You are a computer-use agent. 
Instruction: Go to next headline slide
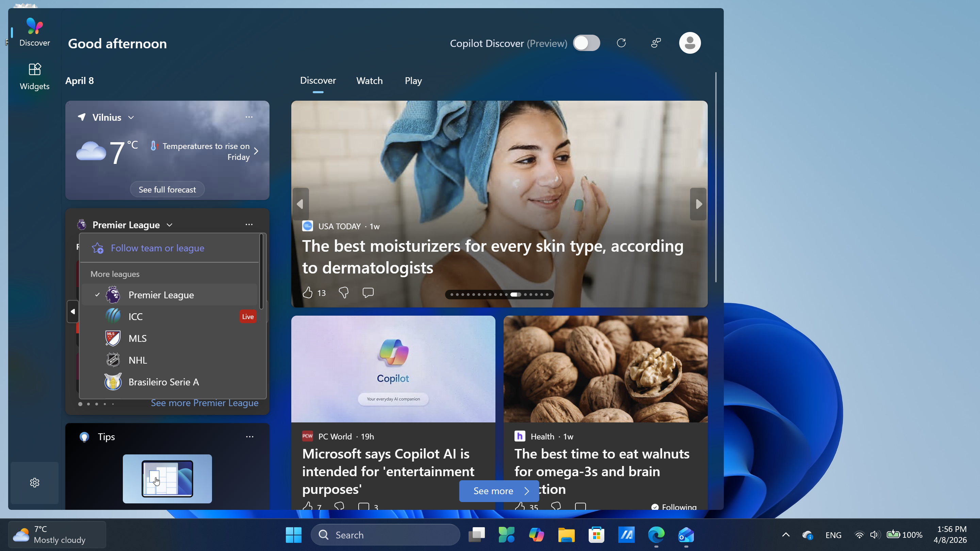point(699,204)
